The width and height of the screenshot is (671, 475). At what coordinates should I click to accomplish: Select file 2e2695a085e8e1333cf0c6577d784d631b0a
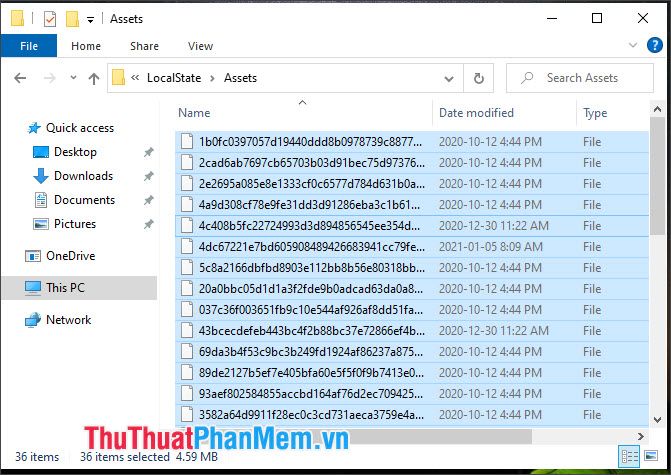tap(412, 184)
